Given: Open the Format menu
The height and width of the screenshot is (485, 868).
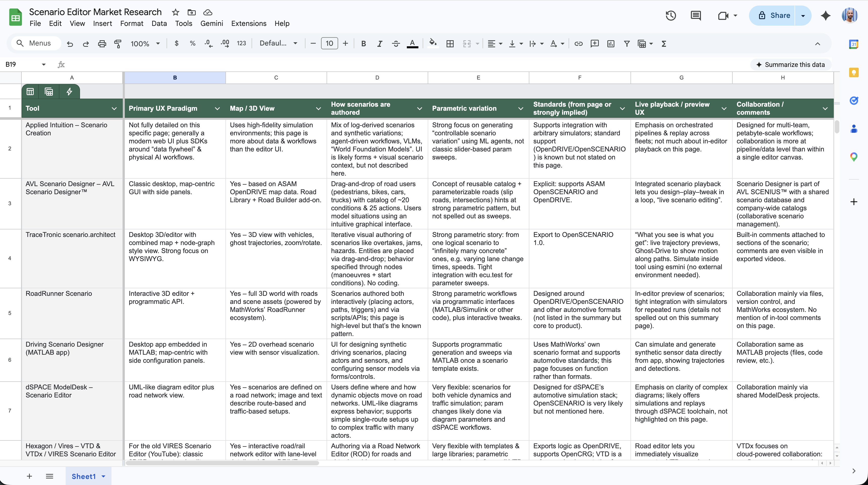Looking at the screenshot, I should (132, 24).
